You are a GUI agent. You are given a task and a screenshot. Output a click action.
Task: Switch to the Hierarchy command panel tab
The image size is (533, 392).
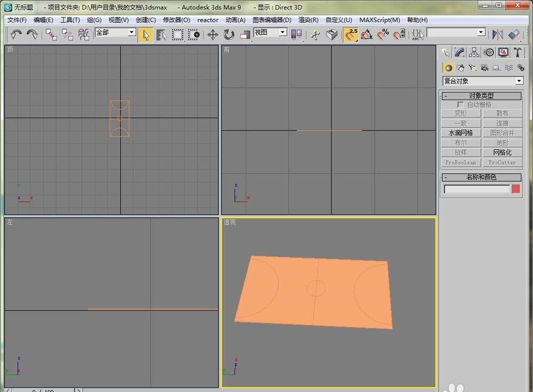[x=474, y=52]
